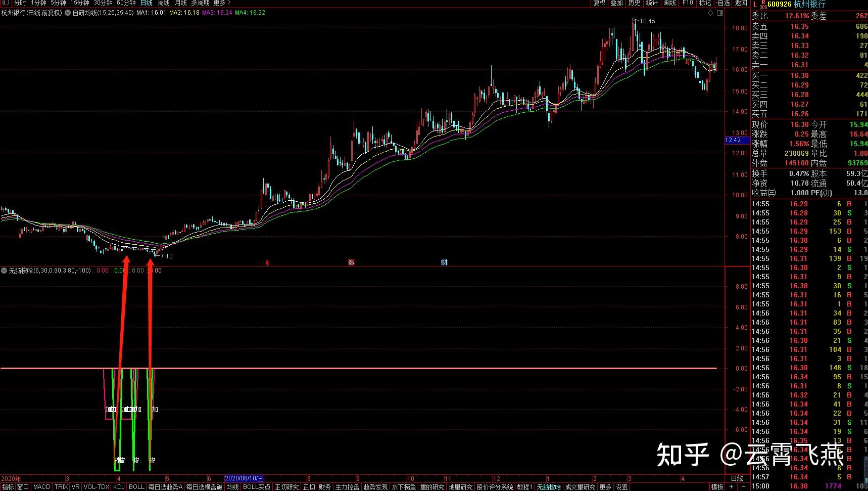Screen dimensions: 868x491
Task: Switch to the MACD indicator
Action: (42, 487)
